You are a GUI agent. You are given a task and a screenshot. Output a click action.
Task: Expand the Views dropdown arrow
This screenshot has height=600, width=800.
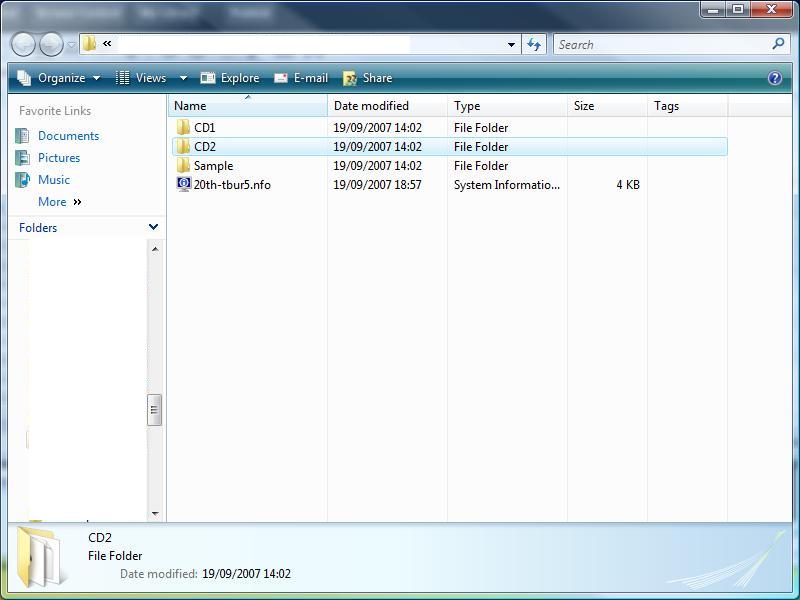coord(183,78)
